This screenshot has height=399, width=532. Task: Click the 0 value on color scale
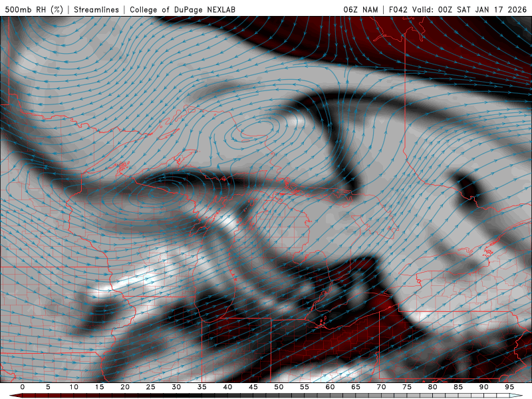[23, 387]
